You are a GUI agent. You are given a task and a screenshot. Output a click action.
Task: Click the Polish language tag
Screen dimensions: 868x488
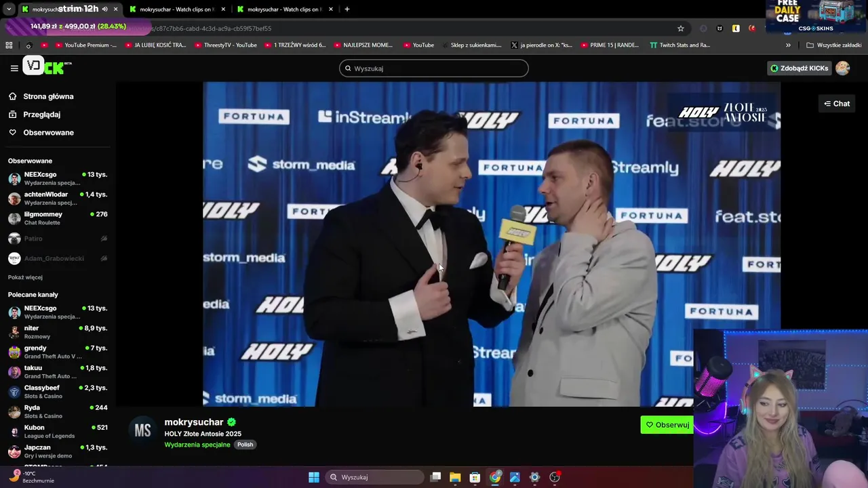pos(245,445)
